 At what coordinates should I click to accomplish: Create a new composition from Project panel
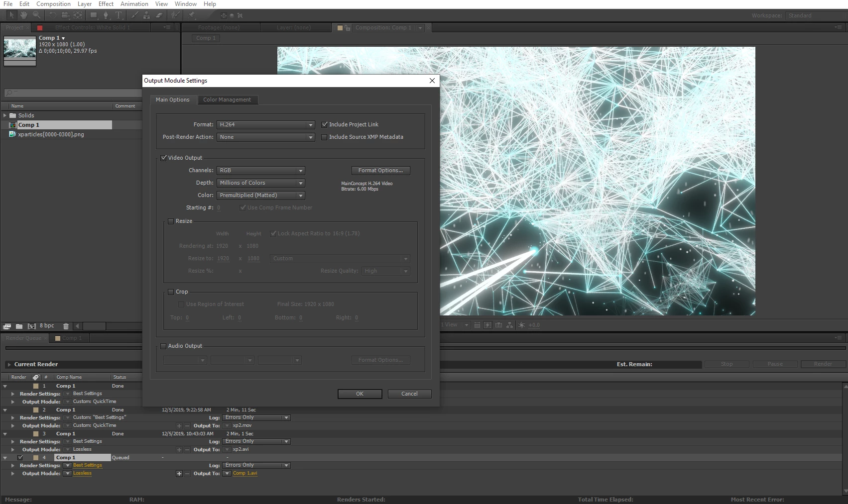31,326
